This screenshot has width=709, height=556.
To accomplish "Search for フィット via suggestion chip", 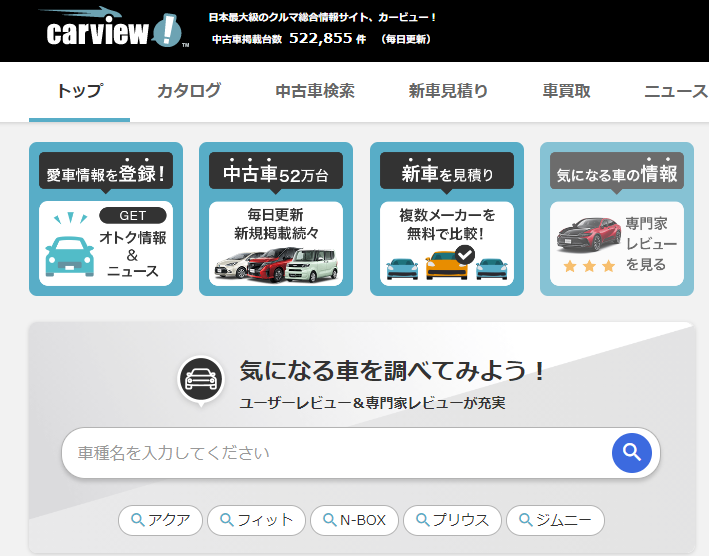I will (x=256, y=520).
